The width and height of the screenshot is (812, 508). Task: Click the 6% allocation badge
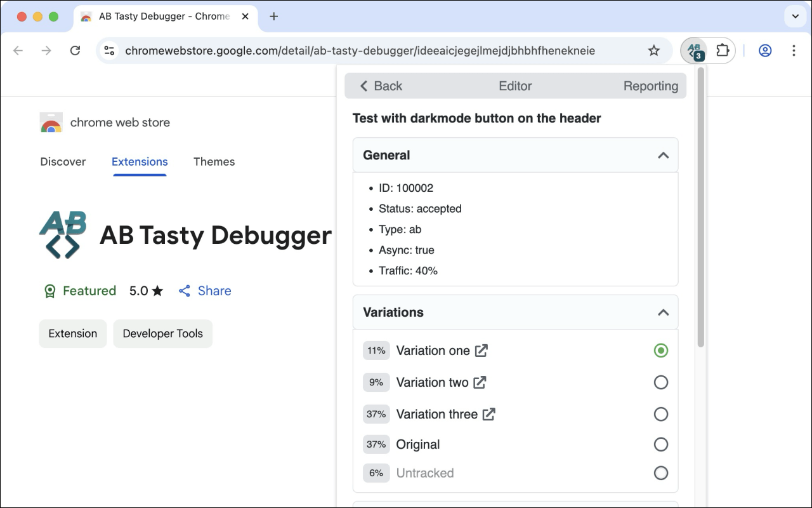376,473
